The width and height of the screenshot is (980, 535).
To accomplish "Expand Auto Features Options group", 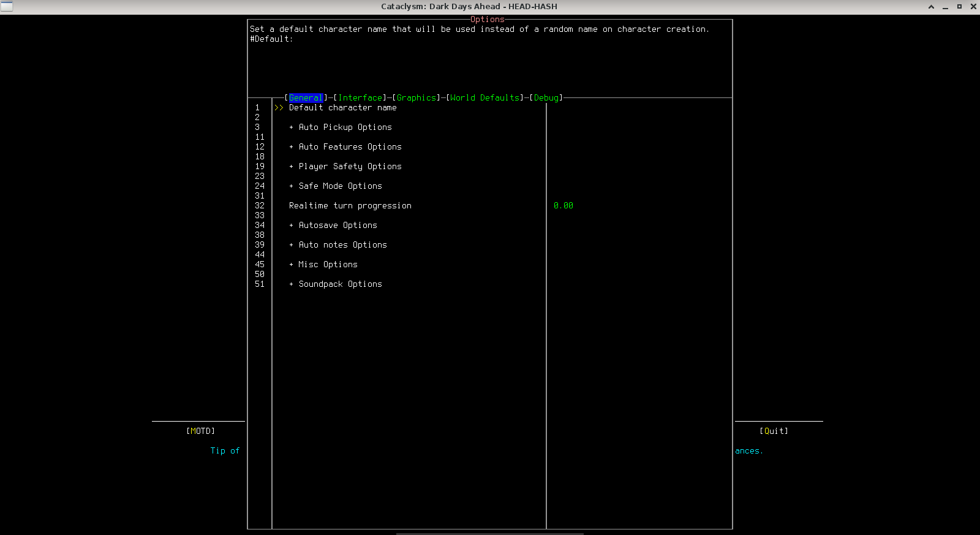I will tap(349, 147).
